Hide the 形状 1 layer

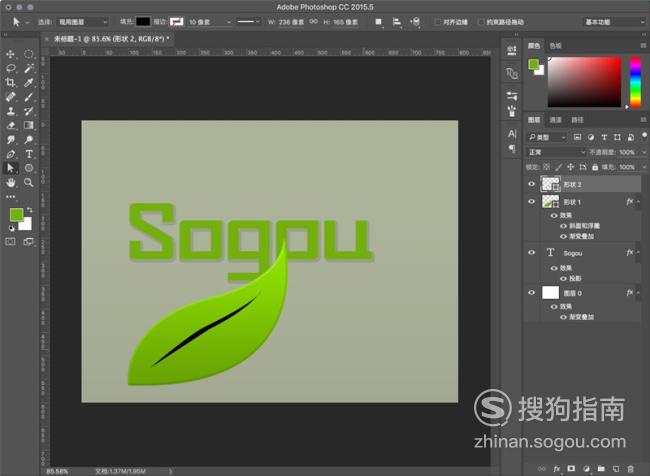tap(531, 202)
